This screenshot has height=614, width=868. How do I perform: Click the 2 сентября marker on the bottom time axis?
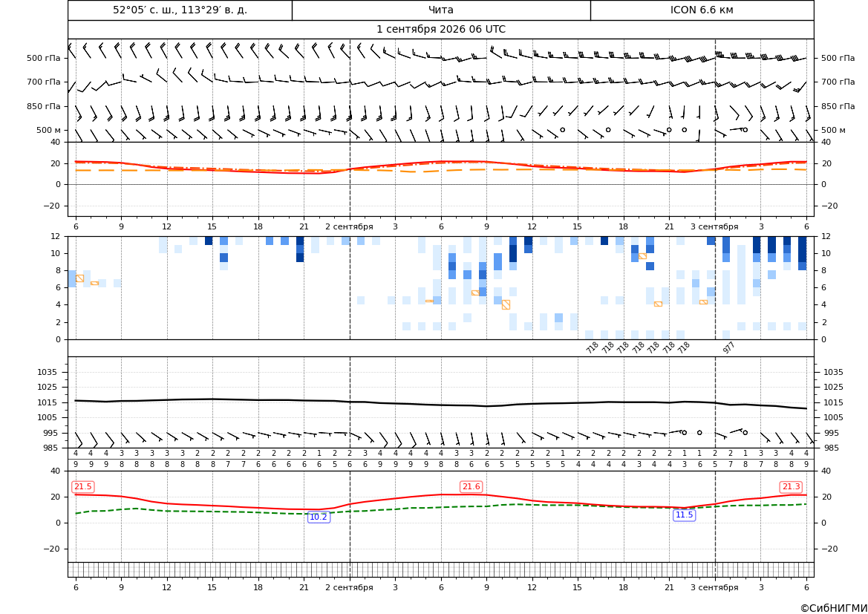349,587
